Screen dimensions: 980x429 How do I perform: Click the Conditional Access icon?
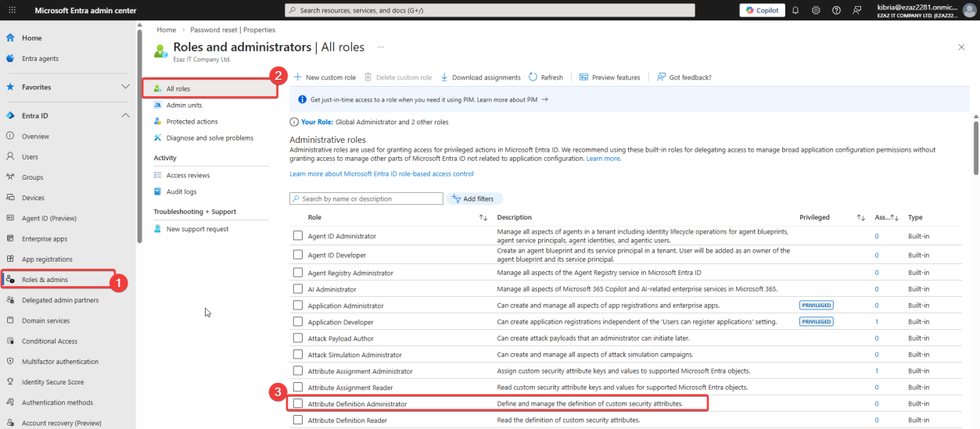(x=10, y=341)
